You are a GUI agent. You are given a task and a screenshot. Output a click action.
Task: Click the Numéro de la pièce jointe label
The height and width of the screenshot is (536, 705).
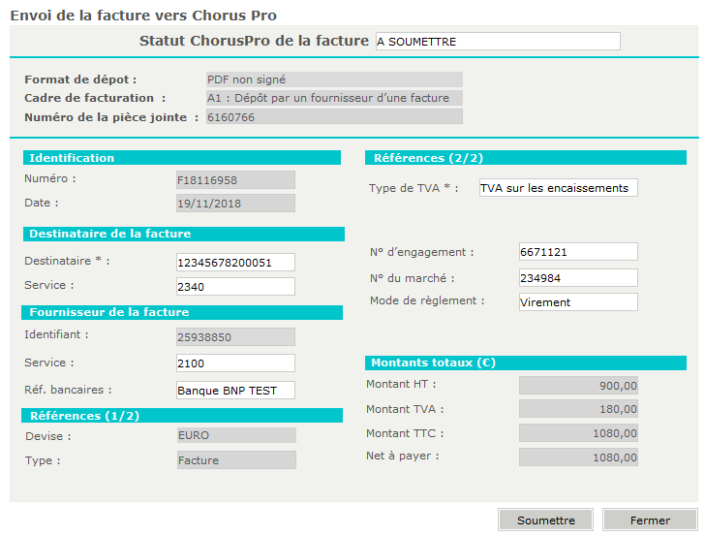coord(111,117)
